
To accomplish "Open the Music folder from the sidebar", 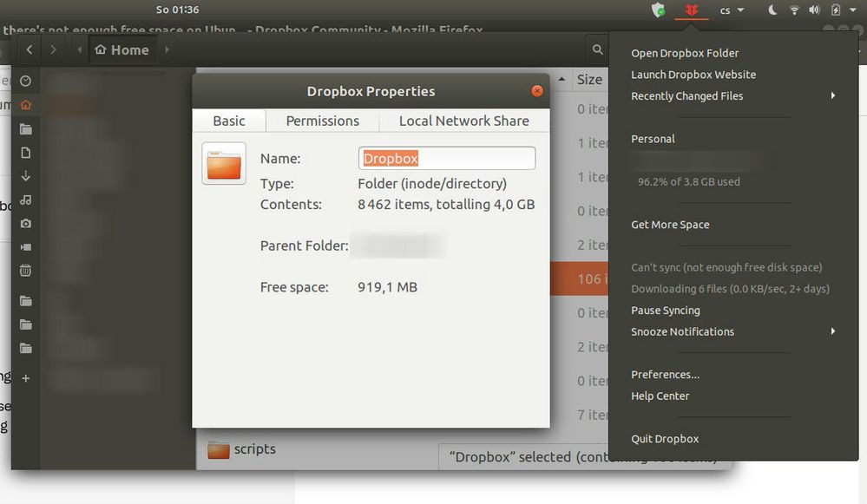I will (x=25, y=200).
